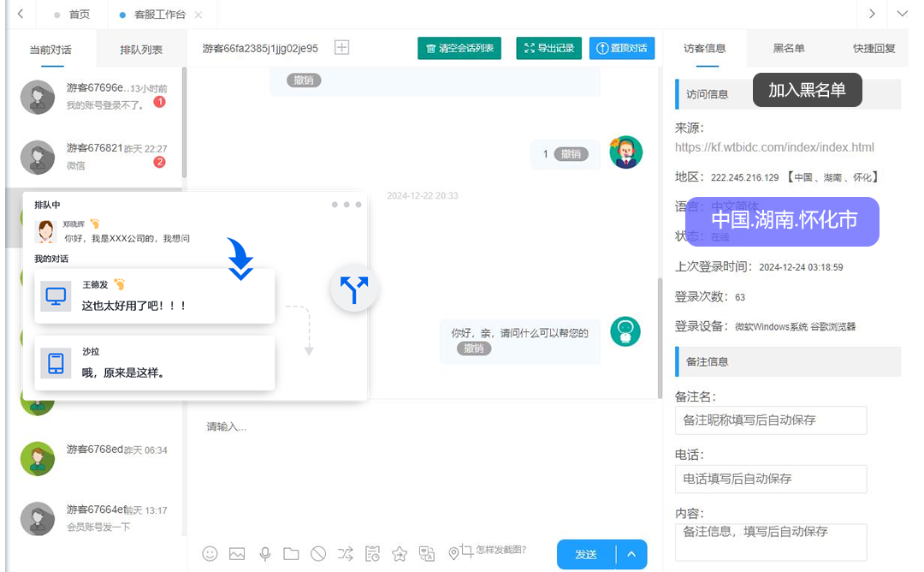The width and height of the screenshot is (924, 572).
Task: Click the 内容 remark textarea
Action: [771, 542]
